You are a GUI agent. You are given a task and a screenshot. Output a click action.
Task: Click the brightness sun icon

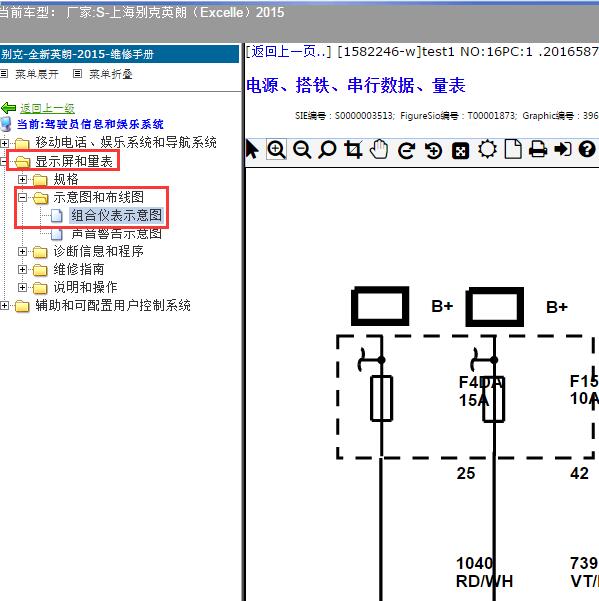(487, 149)
